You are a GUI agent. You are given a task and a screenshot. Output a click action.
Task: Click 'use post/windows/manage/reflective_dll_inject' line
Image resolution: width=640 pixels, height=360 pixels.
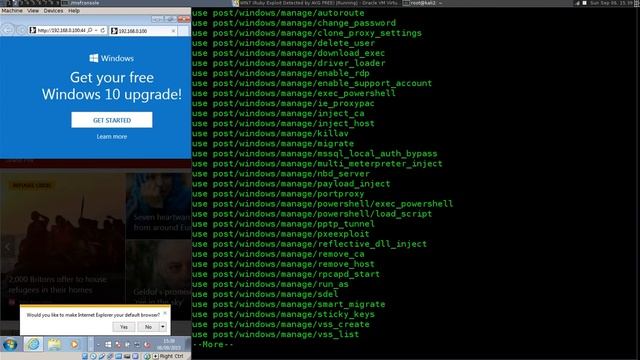[309, 244]
